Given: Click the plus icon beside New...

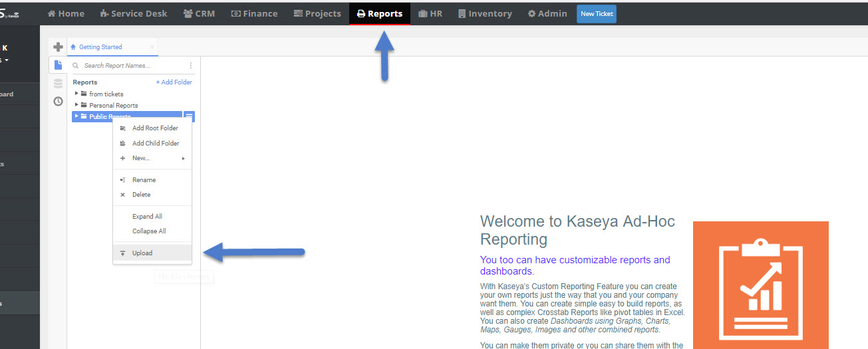Looking at the screenshot, I should (x=122, y=158).
